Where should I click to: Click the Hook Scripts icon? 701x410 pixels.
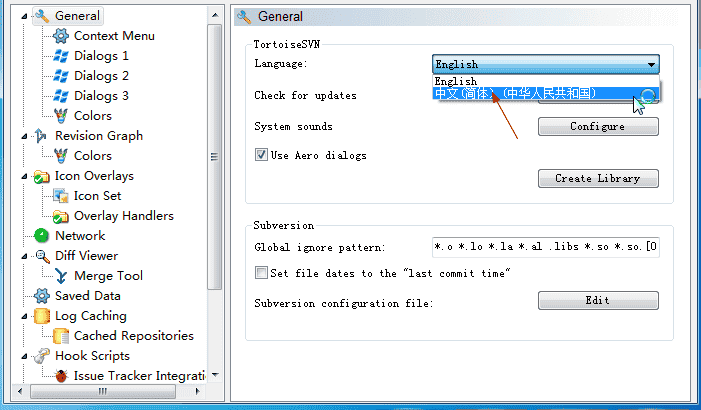(x=42, y=356)
